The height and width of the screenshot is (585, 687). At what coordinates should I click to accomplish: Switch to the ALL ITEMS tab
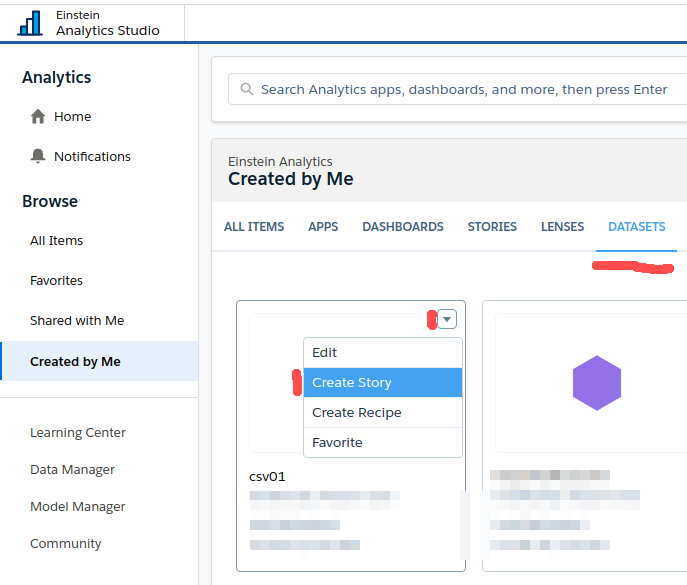[254, 227]
